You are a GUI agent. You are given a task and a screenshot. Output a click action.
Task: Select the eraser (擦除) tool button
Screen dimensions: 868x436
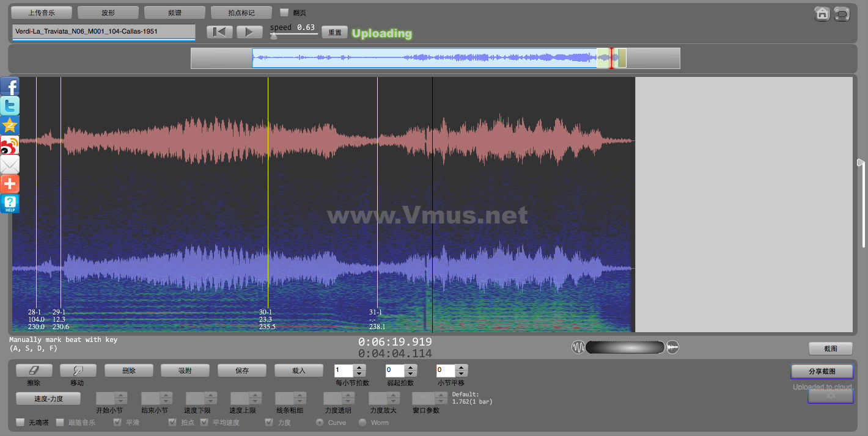tap(34, 370)
